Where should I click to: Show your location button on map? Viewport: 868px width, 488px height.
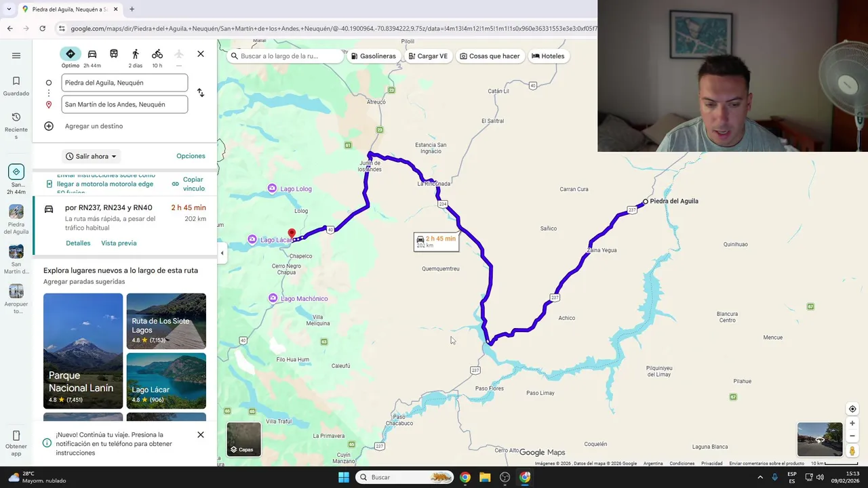(852, 409)
